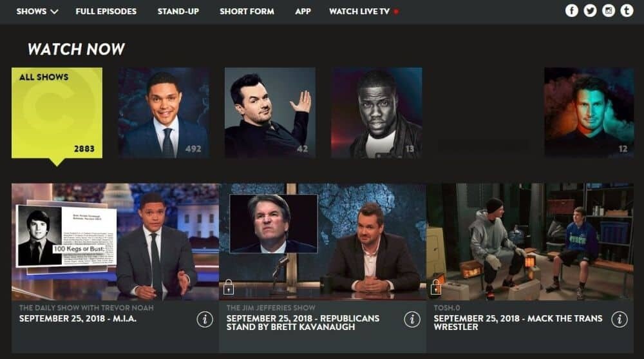The width and height of the screenshot is (644, 359).
Task: Filter by Trevor Noah show tile with 492
Action: tap(164, 113)
